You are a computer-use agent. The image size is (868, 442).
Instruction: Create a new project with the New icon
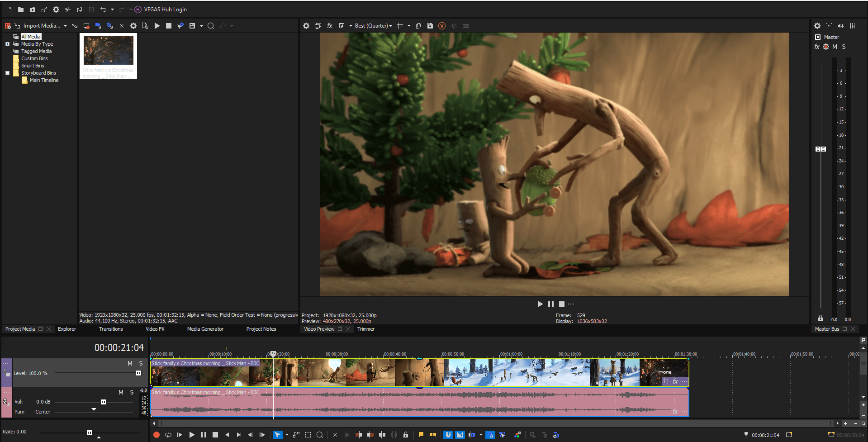[9, 10]
